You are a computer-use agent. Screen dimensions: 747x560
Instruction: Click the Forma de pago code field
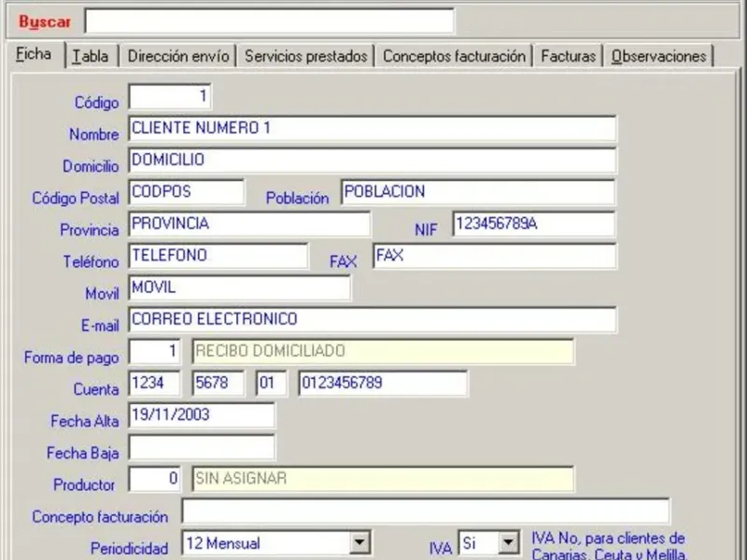[154, 352]
